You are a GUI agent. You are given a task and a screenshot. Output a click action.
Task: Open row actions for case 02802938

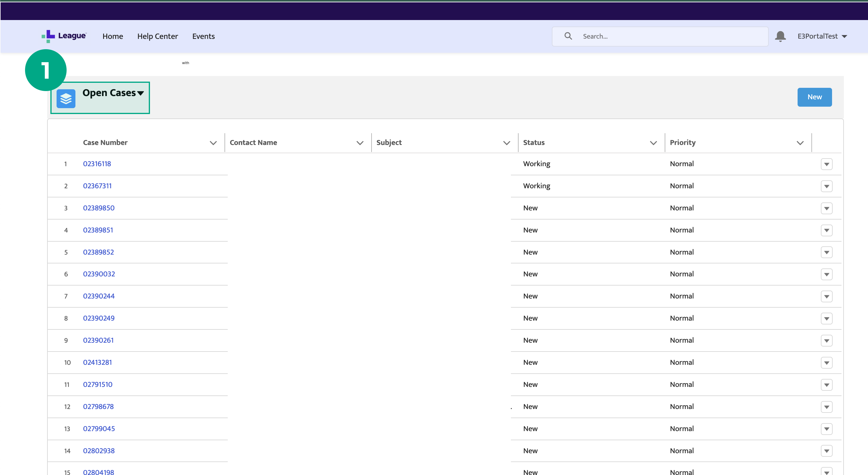[x=826, y=451]
